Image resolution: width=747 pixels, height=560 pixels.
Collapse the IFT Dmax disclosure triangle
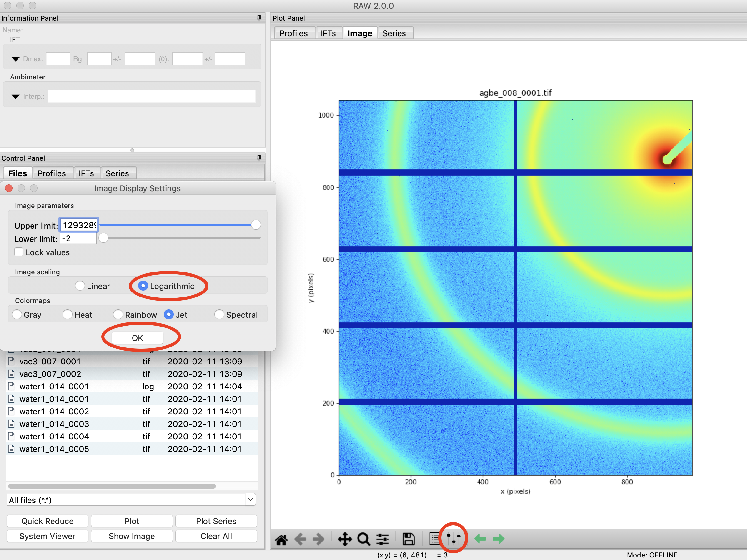[x=16, y=59]
